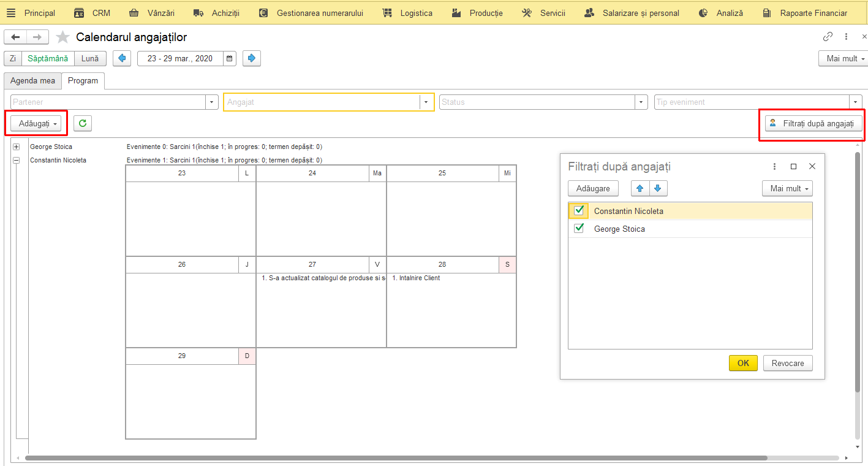Click Filtrați după angajați button

point(813,123)
